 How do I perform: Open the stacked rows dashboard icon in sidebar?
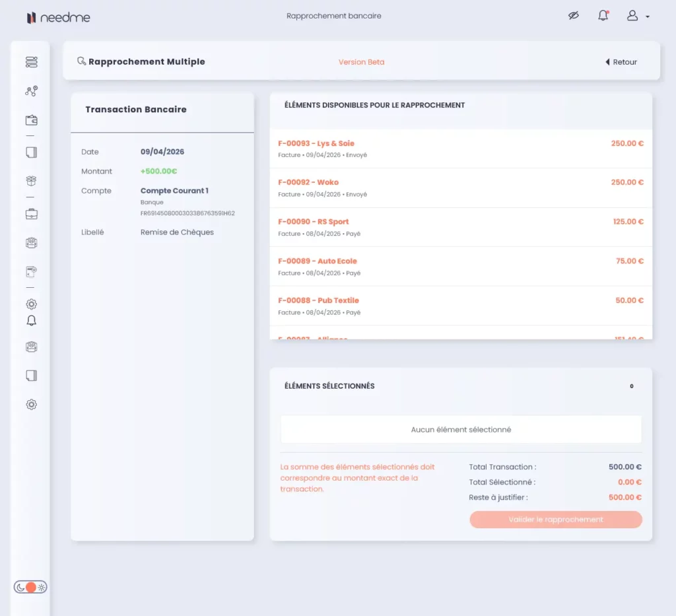(x=31, y=62)
